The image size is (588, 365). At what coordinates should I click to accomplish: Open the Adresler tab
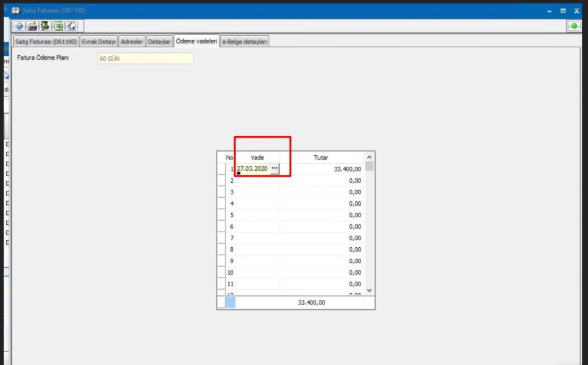click(132, 42)
